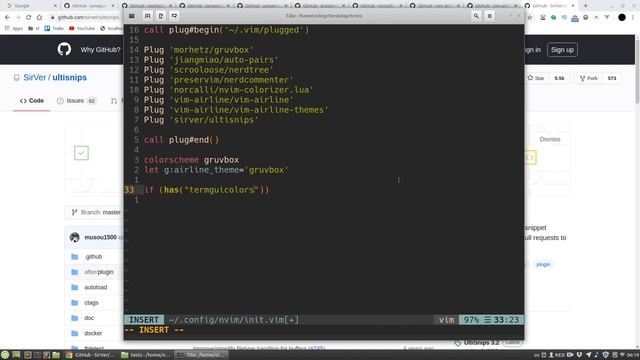Open Apps bookmark shortcut

click(14, 29)
